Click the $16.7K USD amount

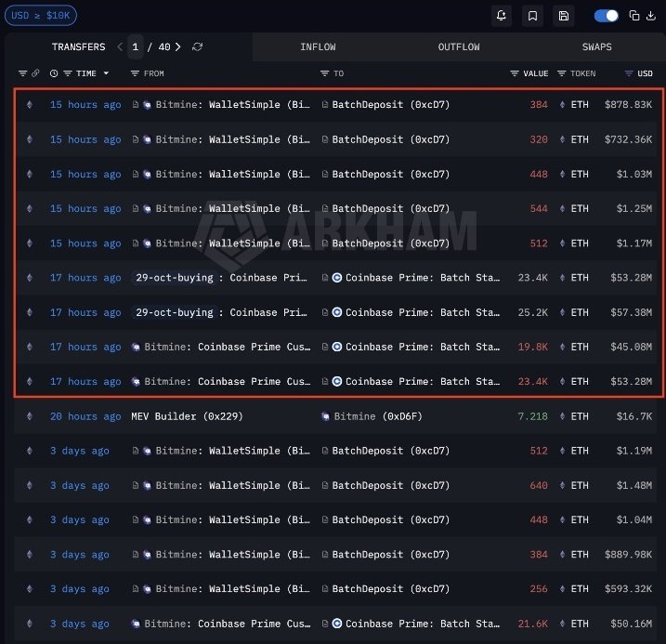point(634,416)
